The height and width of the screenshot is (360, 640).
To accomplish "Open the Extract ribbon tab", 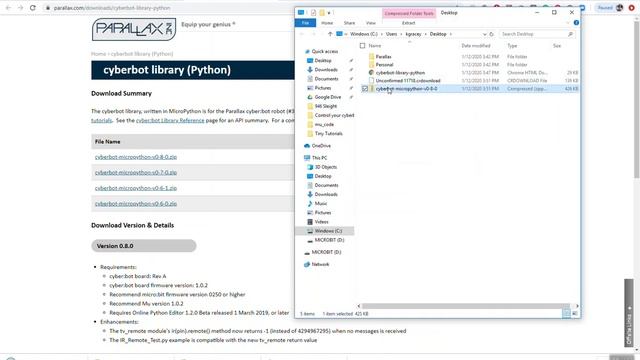I will pyautogui.click(x=409, y=23).
